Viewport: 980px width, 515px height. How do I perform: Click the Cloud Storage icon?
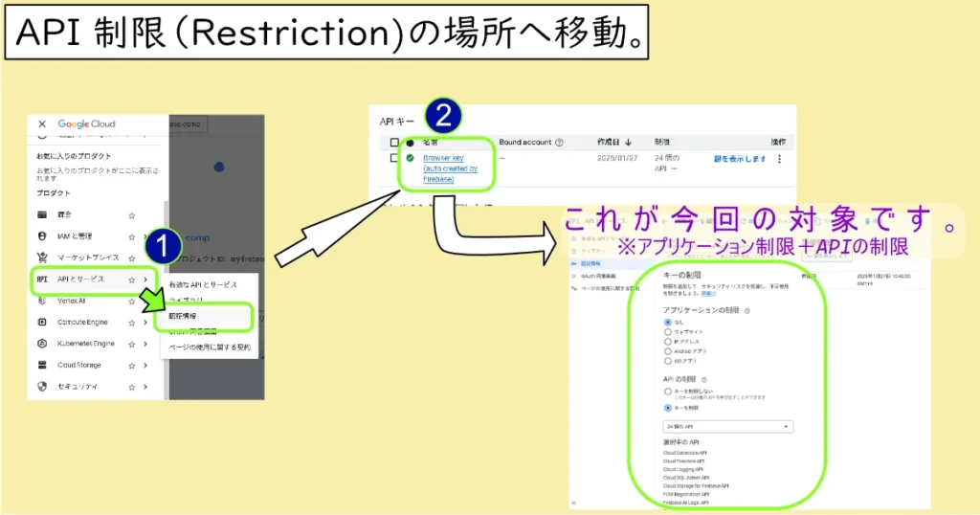coord(42,365)
